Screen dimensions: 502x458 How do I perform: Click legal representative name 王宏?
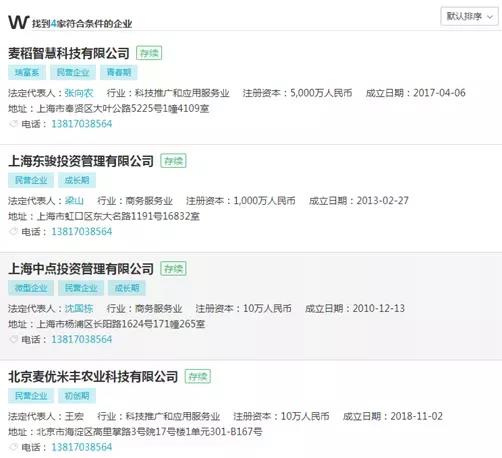pos(74,416)
